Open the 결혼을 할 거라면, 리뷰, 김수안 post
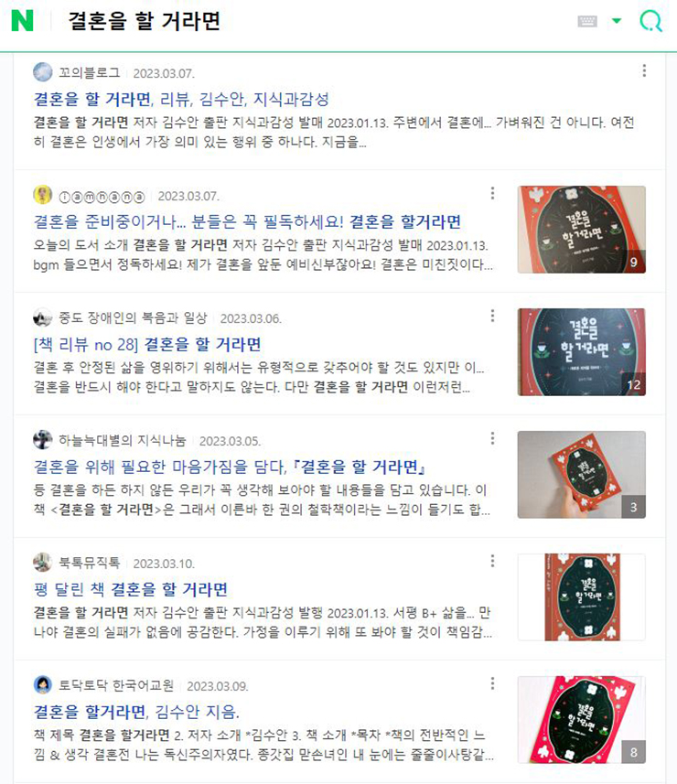677x784 pixels. pos(181,99)
